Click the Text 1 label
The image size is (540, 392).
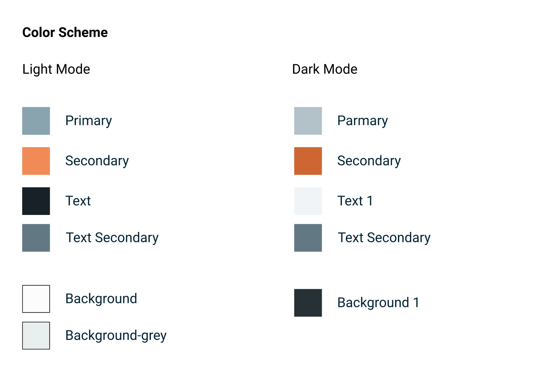tap(355, 201)
